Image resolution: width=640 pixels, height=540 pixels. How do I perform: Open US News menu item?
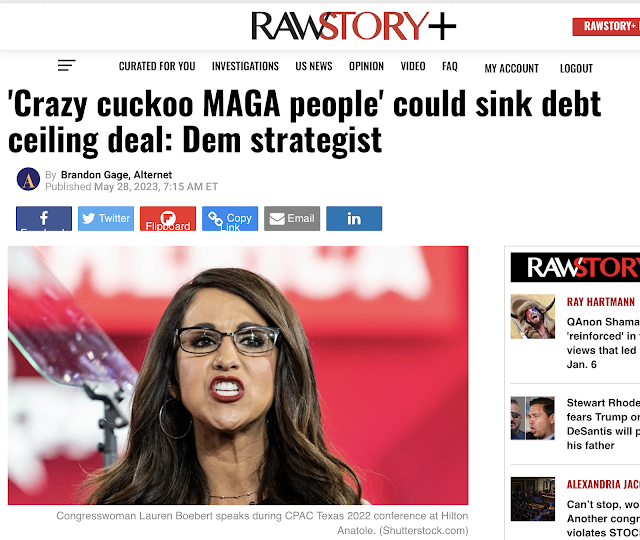pyautogui.click(x=314, y=66)
